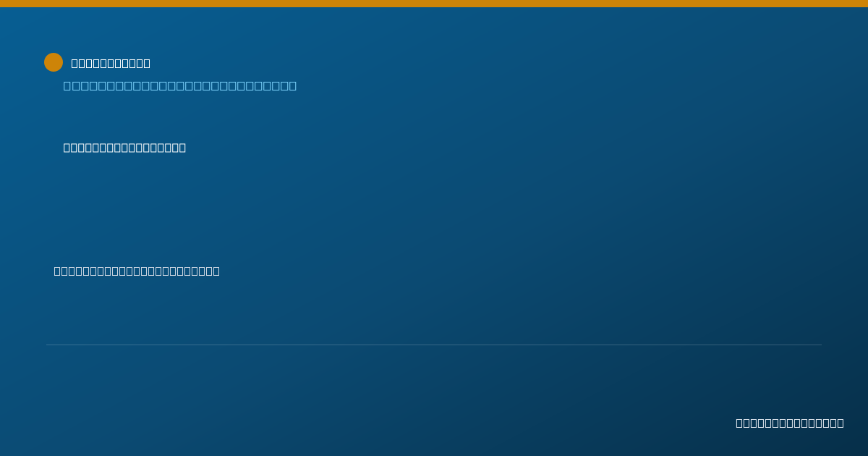868x456 pixels.
Task: Click the left end of the horizontal divider
Action: [48, 345]
